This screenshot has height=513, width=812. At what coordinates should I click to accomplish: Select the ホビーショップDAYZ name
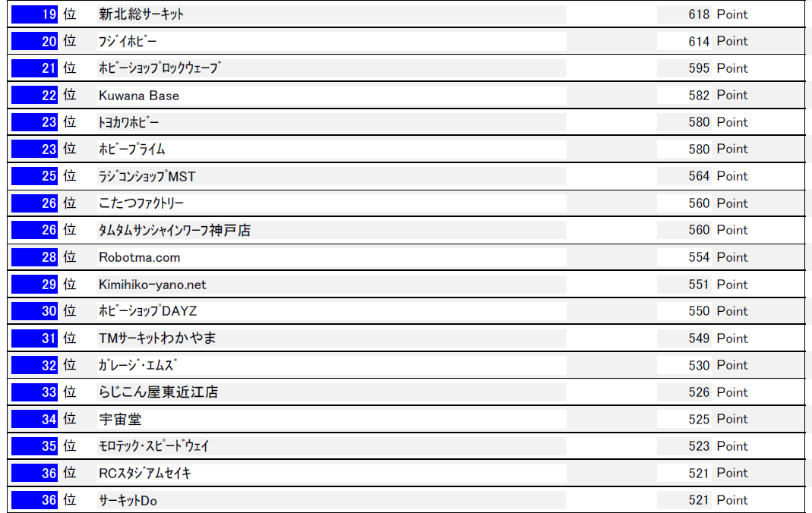(147, 311)
